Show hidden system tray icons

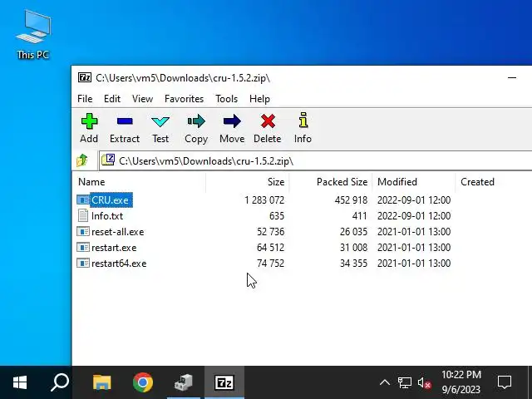click(x=384, y=382)
